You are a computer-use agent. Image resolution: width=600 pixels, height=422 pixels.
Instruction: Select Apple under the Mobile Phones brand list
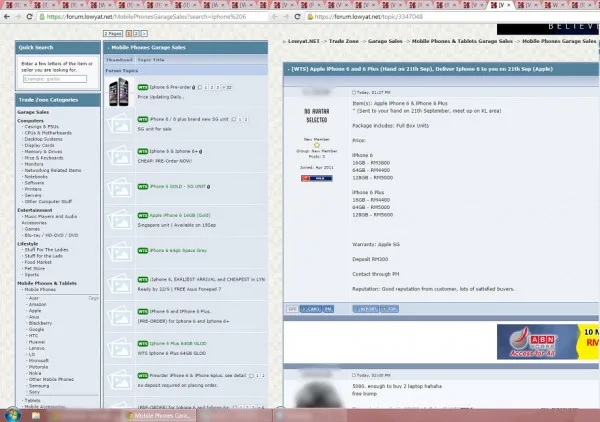point(35,311)
